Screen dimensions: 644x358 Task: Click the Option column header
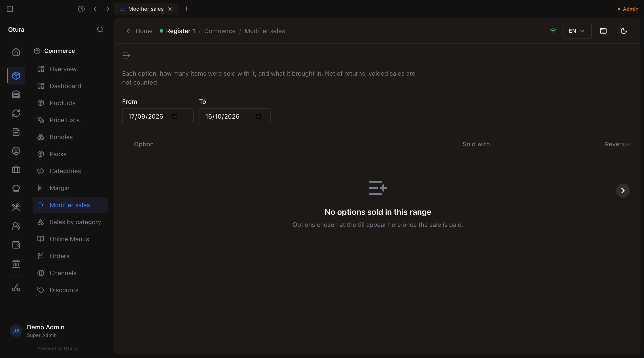pyautogui.click(x=144, y=144)
